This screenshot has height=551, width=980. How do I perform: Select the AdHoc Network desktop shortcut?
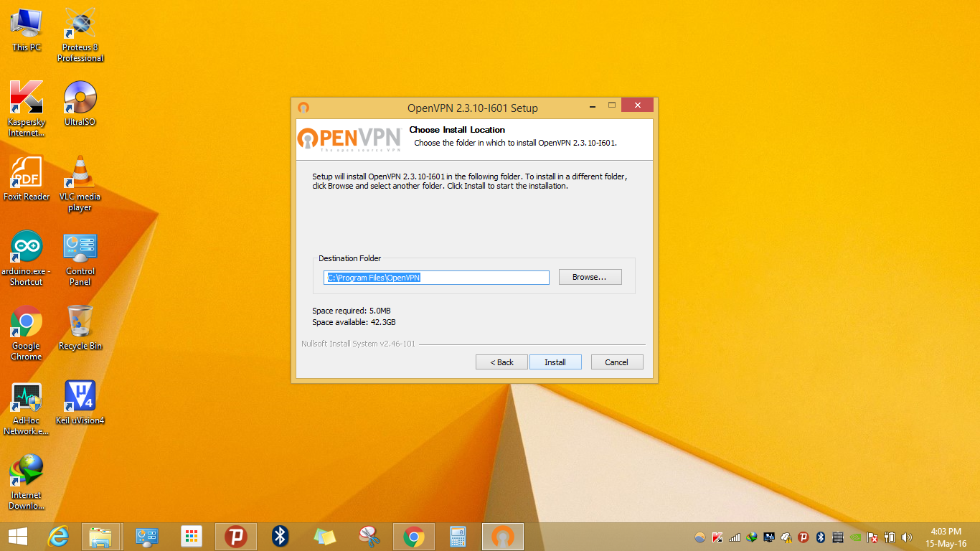tap(27, 409)
